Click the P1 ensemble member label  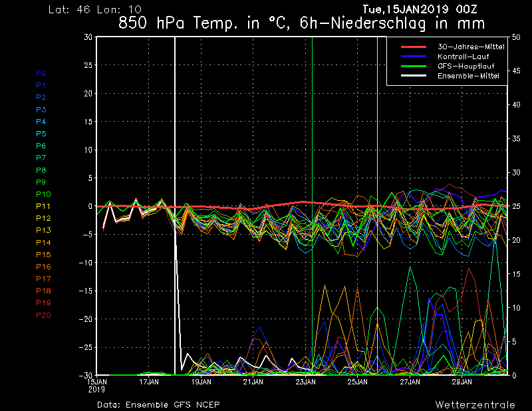pyautogui.click(x=41, y=85)
